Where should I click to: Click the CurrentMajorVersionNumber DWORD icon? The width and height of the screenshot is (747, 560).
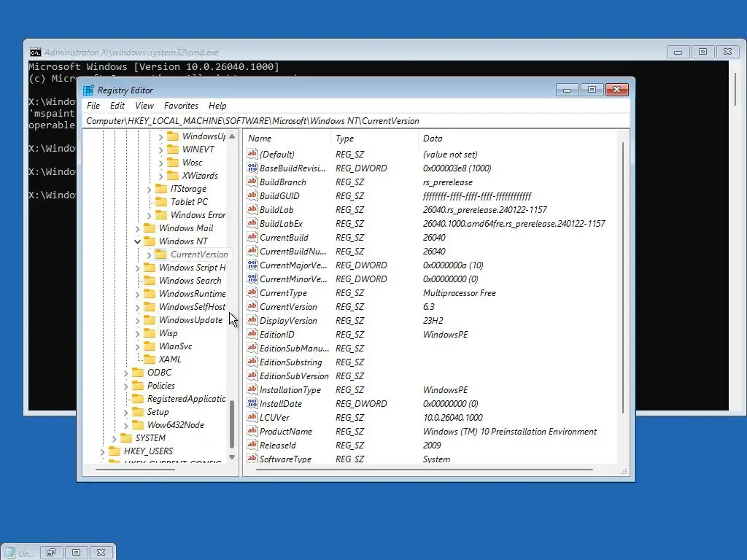point(252,264)
